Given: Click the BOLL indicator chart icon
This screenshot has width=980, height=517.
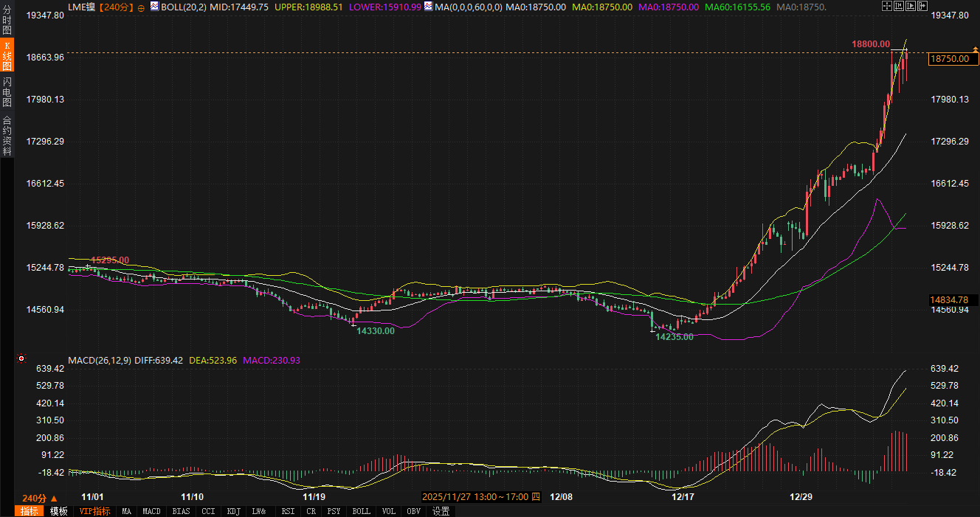Looking at the screenshot, I should [154, 6].
